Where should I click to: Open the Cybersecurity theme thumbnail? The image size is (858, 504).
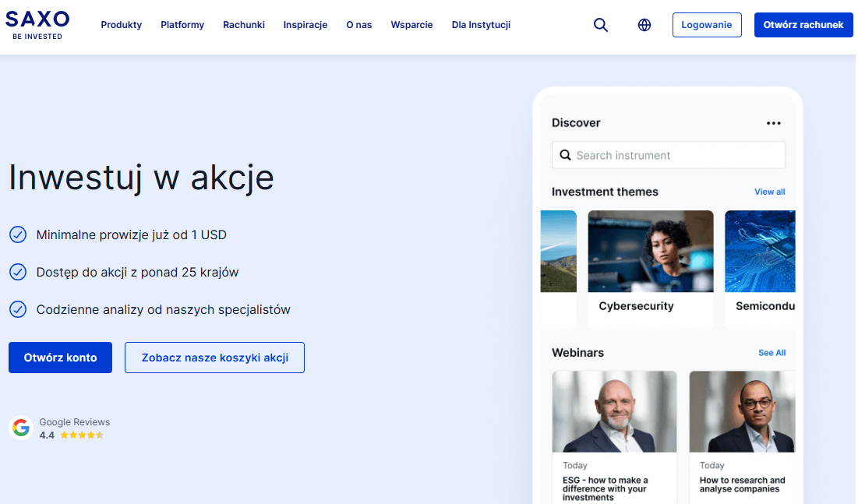(x=651, y=251)
